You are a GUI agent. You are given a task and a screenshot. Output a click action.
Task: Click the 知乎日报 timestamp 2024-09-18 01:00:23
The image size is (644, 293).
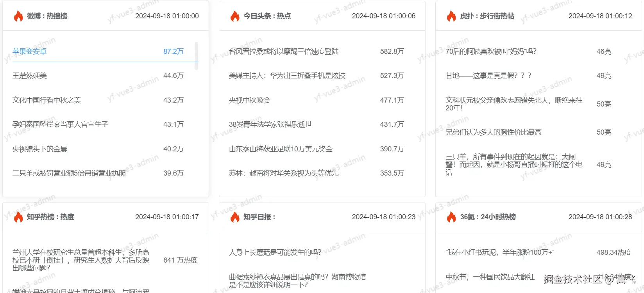coord(383,217)
